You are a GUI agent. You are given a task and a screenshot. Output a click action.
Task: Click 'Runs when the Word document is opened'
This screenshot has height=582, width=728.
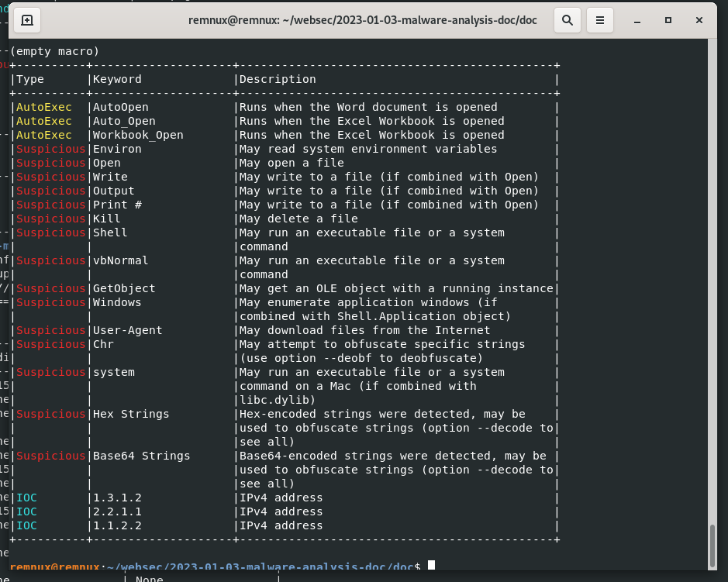click(x=368, y=107)
